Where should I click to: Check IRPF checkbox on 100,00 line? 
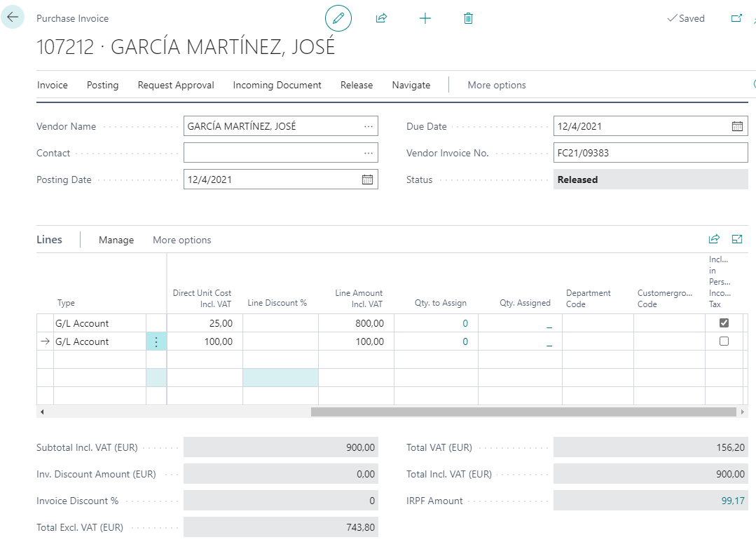[x=724, y=341]
